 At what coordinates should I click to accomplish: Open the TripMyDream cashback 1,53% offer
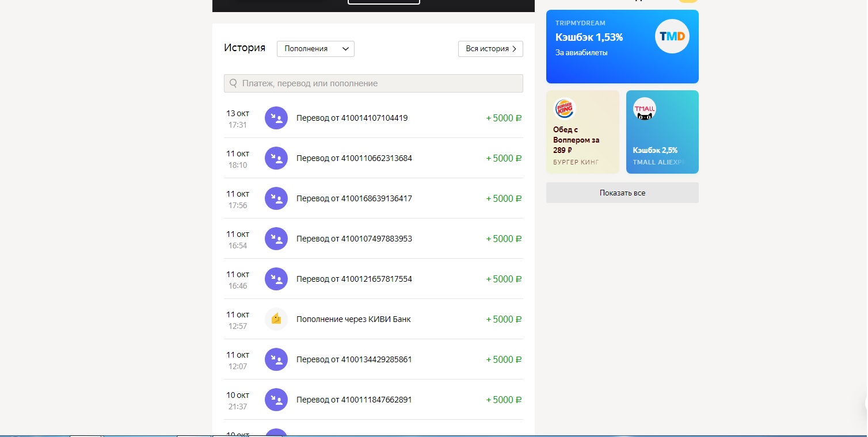pos(622,47)
